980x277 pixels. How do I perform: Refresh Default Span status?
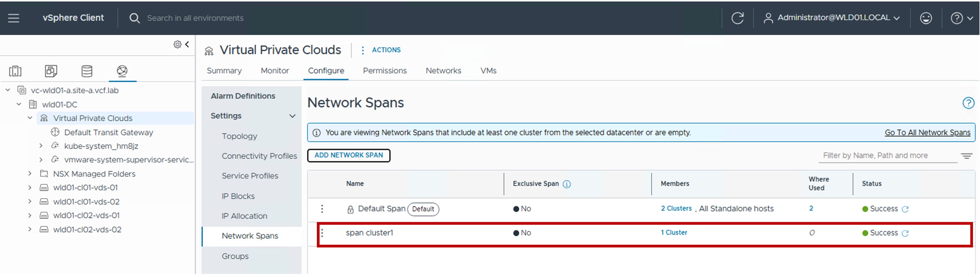point(905,209)
